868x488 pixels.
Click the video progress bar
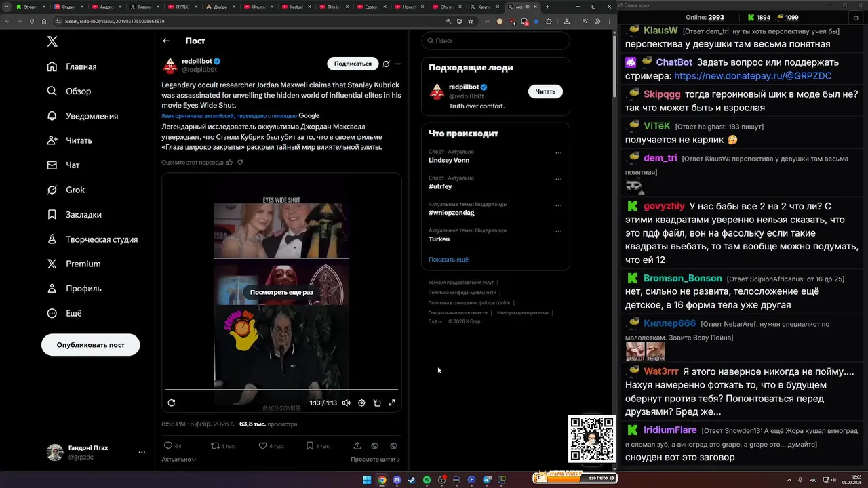coord(281,390)
